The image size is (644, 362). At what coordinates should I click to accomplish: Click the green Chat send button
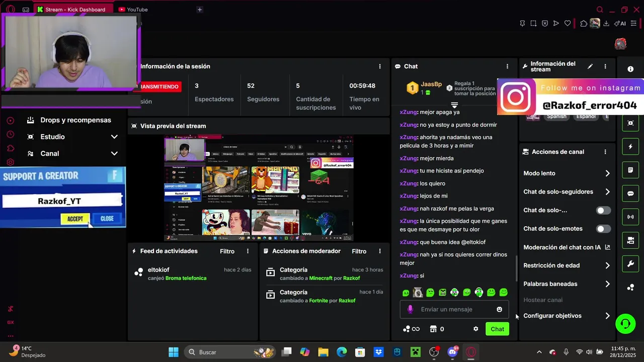tap(497, 329)
